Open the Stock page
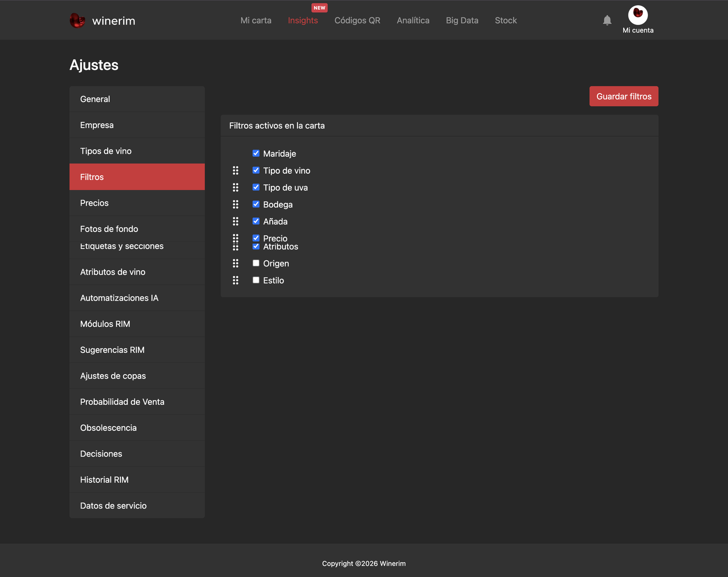 pos(506,20)
